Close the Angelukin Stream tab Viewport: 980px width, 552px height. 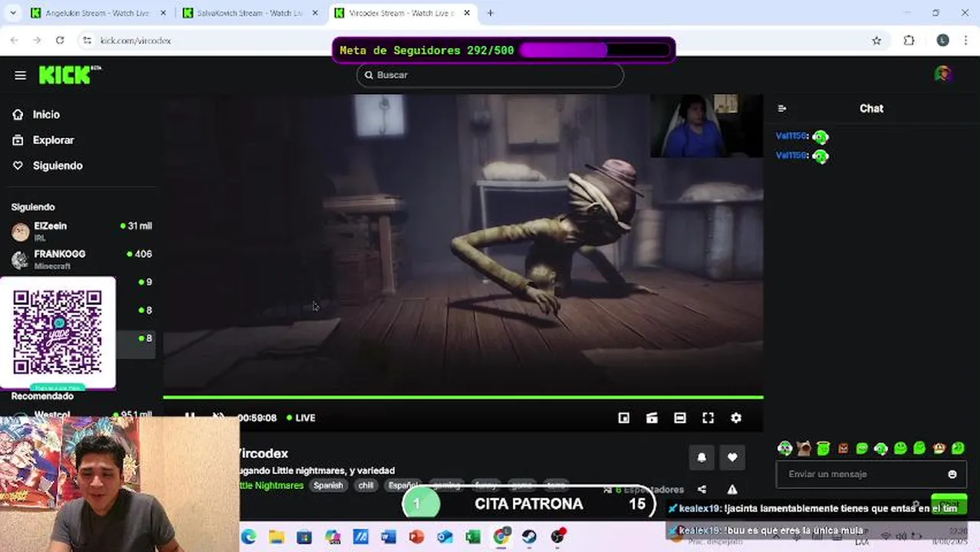(x=163, y=13)
